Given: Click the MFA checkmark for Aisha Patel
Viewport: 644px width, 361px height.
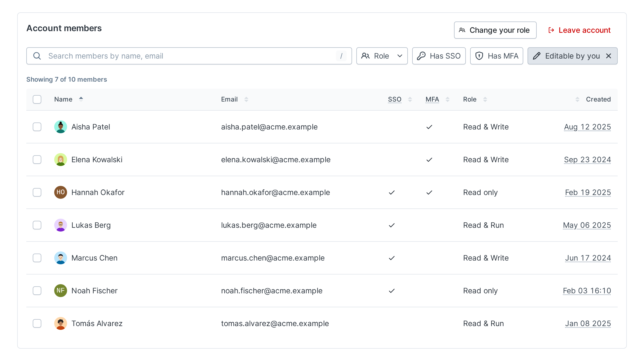Looking at the screenshot, I should tap(429, 127).
